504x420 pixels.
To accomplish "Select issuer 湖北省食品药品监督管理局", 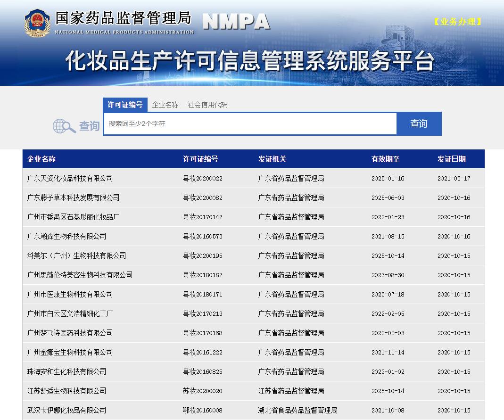I will 293,410.
